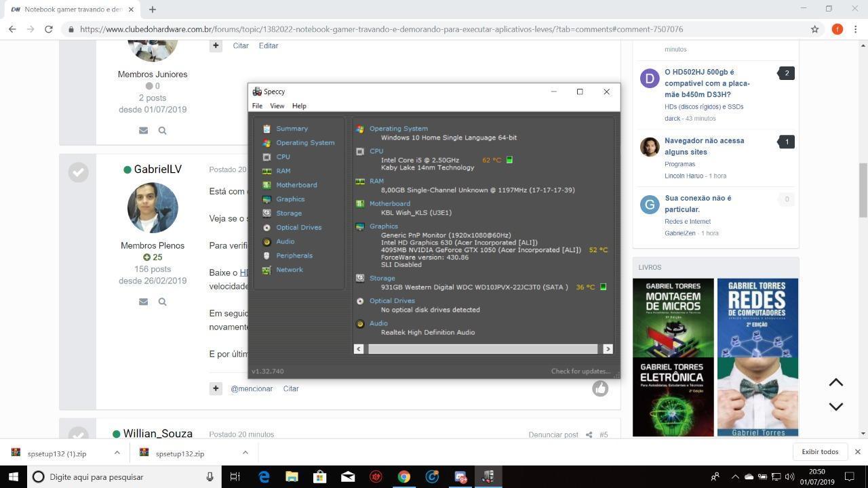Open Microsoft Edge from taskbar
Viewport: 868px width, 488px height.
[x=264, y=476]
